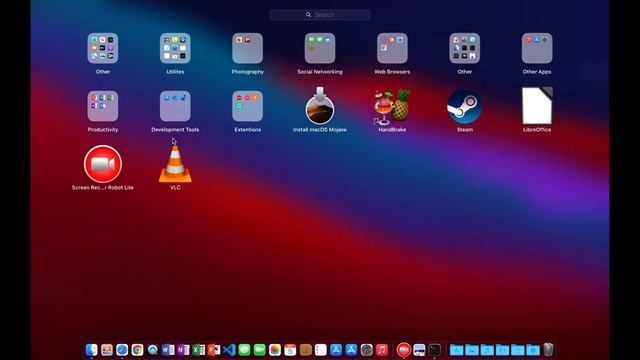The width and height of the screenshot is (640, 360).
Task: Open Microsoft Excel from the Dock
Action: tap(198, 350)
